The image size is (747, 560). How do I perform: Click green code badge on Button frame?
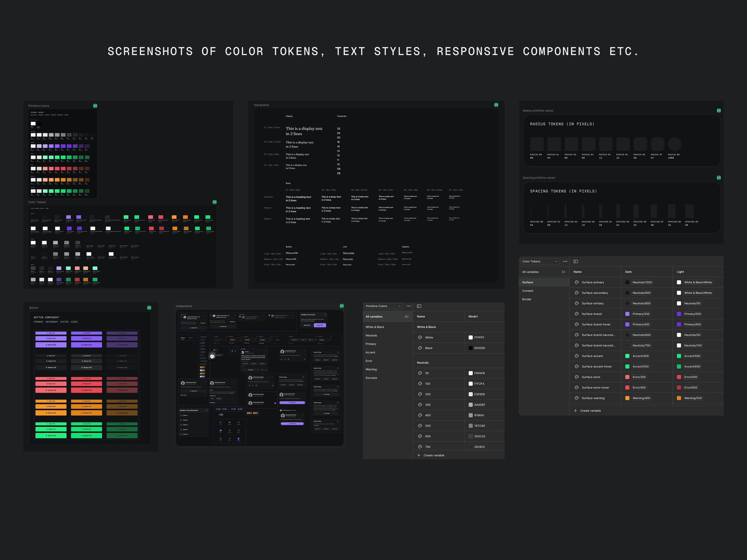coord(149,308)
